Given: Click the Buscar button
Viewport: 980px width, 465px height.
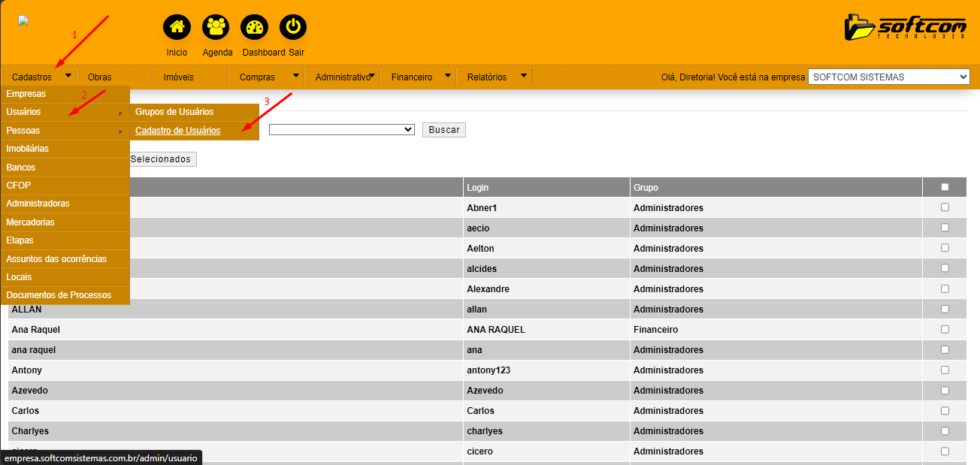Looking at the screenshot, I should [443, 130].
